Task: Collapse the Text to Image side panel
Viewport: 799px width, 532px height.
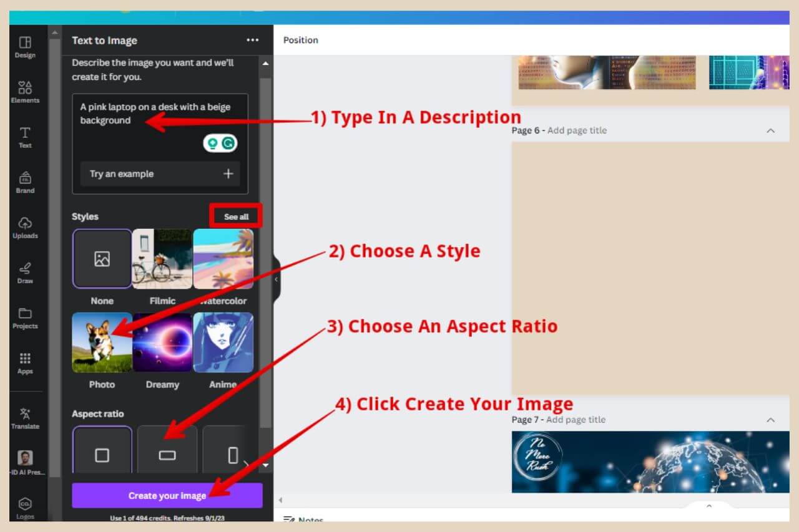Action: [277, 280]
